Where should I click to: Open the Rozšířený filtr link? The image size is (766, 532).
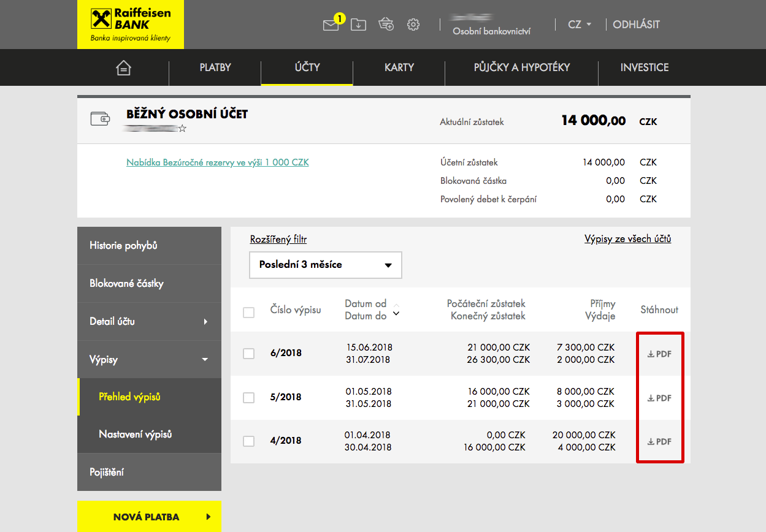(x=278, y=240)
